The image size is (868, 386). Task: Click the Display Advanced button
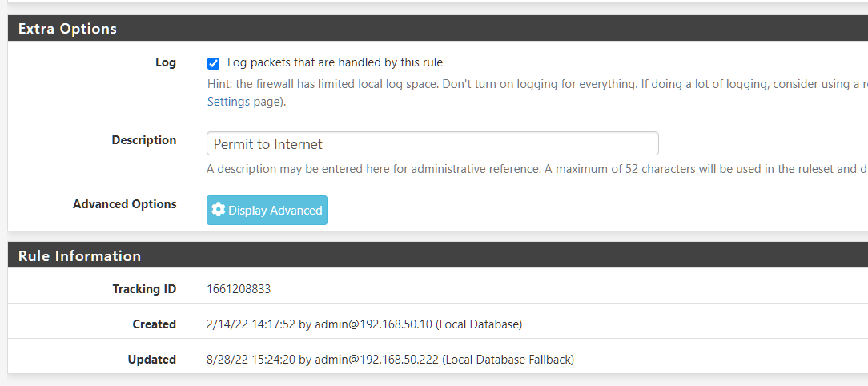click(267, 211)
